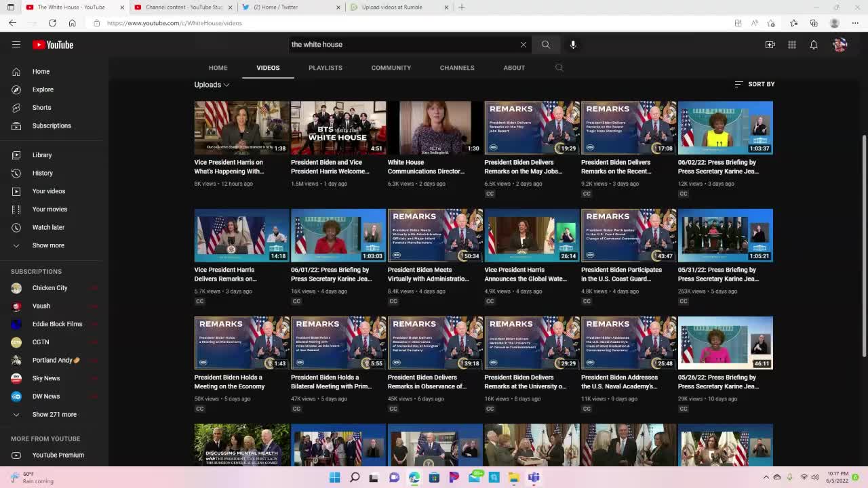
Task: Open the notifications bell
Action: 814,45
